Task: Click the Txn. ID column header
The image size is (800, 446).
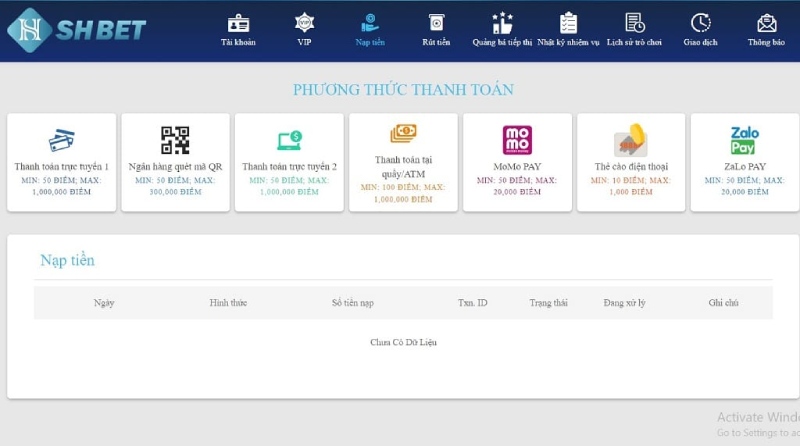Action: (x=472, y=303)
